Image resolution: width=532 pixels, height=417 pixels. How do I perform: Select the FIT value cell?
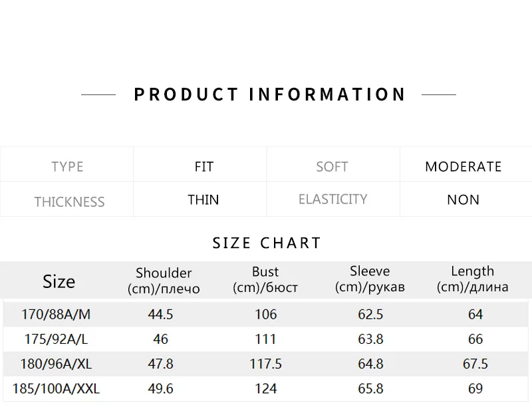[x=200, y=164]
